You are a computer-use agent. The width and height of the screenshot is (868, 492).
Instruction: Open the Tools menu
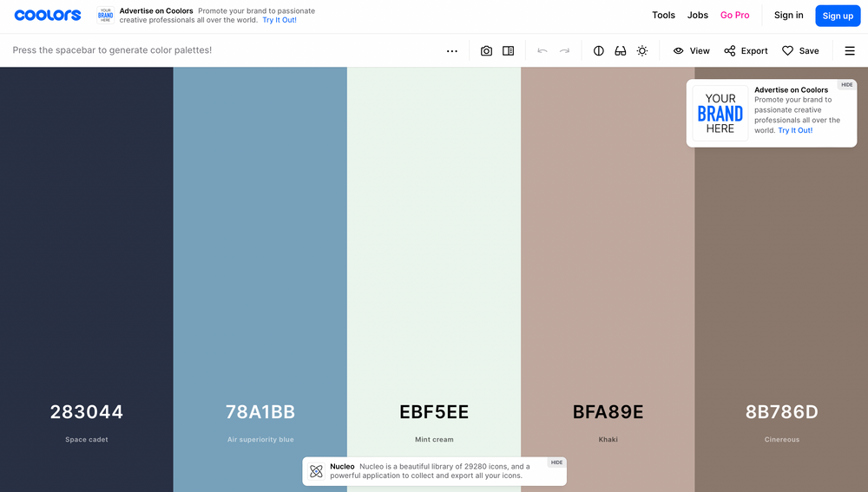[x=663, y=15]
